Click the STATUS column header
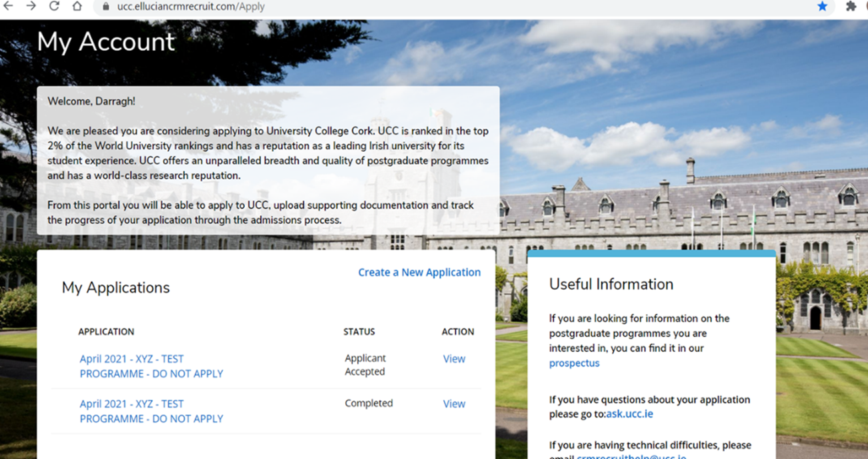 pos(359,332)
